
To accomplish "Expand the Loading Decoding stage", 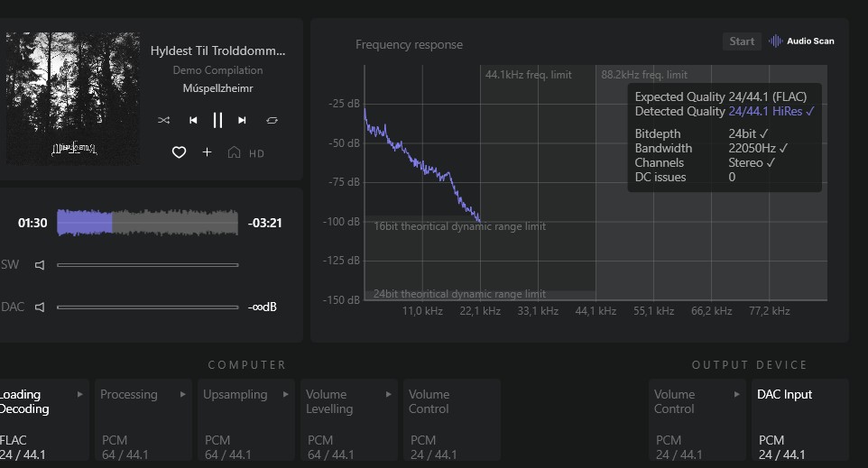I will [x=80, y=394].
